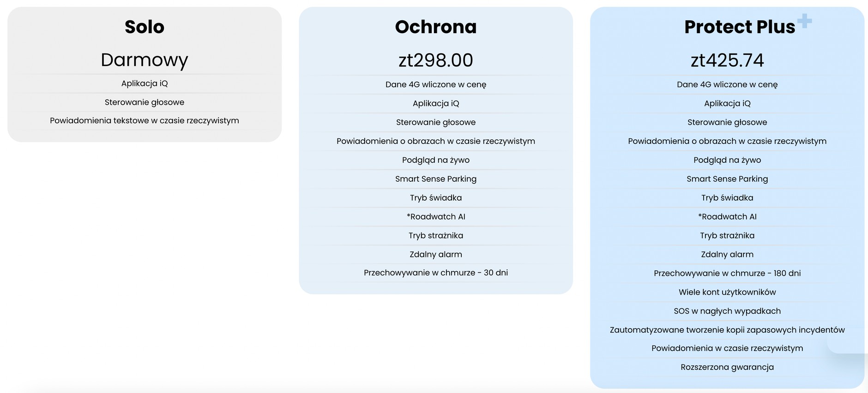Select the zł425.74 Protect Plus price
868x393 pixels.
click(727, 60)
